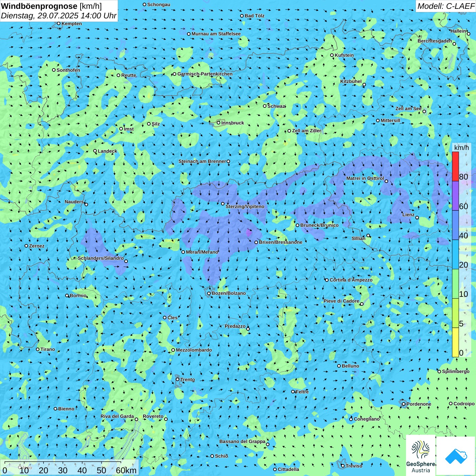
Task: Click the Pordenone city marker
Action: [x=404, y=404]
